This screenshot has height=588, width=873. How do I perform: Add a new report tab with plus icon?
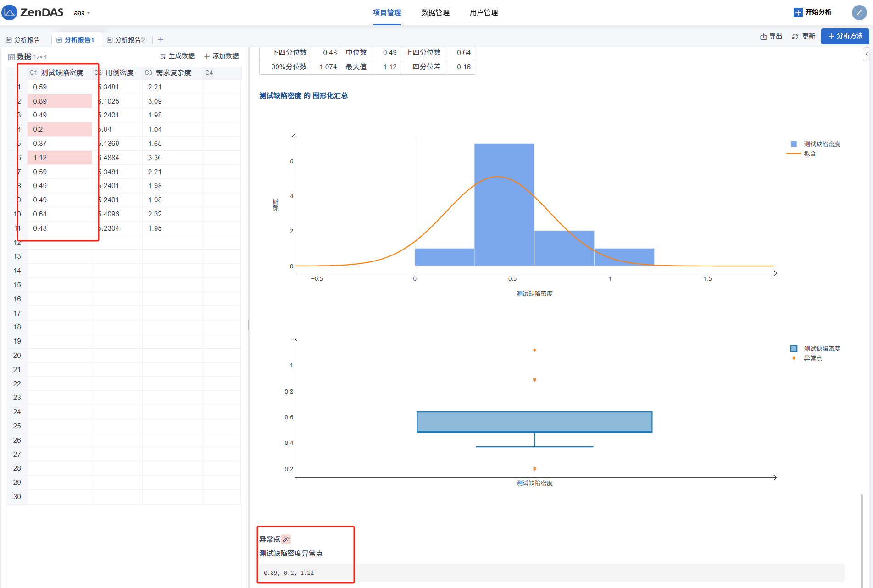point(161,39)
